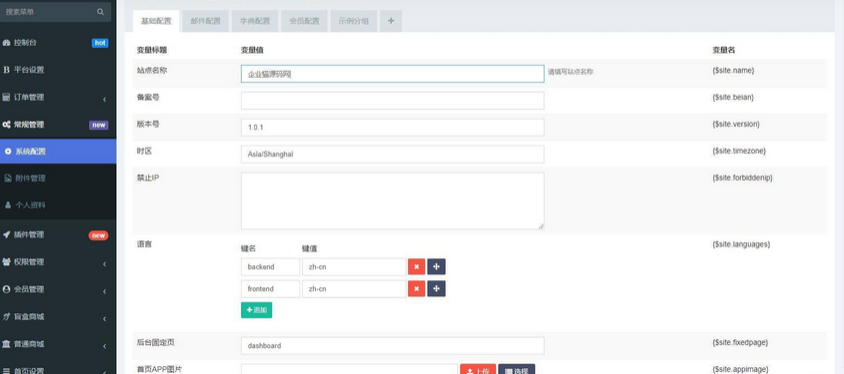Click the ($site.timezone) variable name
The width and height of the screenshot is (844, 374).
[739, 151]
